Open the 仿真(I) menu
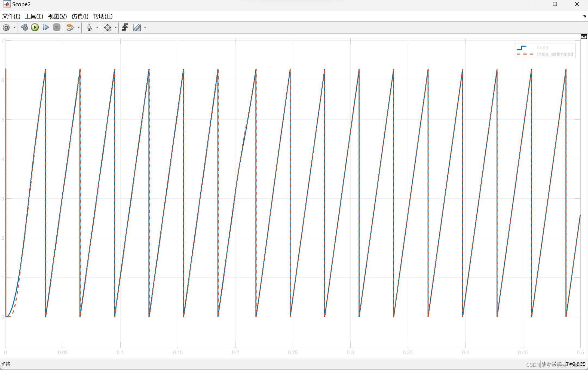 tap(80, 16)
